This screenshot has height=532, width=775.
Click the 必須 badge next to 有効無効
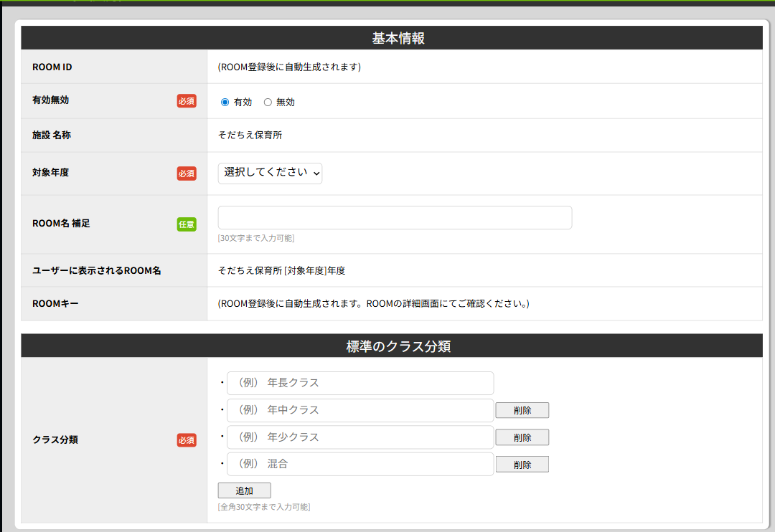187,101
